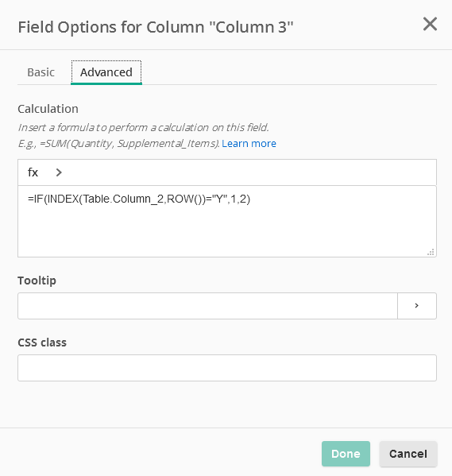The width and height of the screenshot is (452, 476).
Task: Click the SUM example hint text
Action: click(118, 143)
